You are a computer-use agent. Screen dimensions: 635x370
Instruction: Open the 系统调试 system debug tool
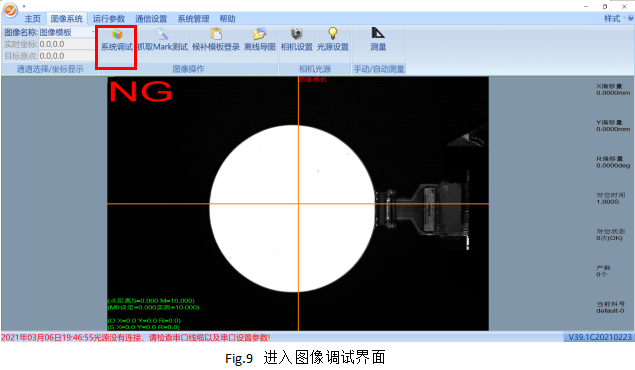click(117, 40)
